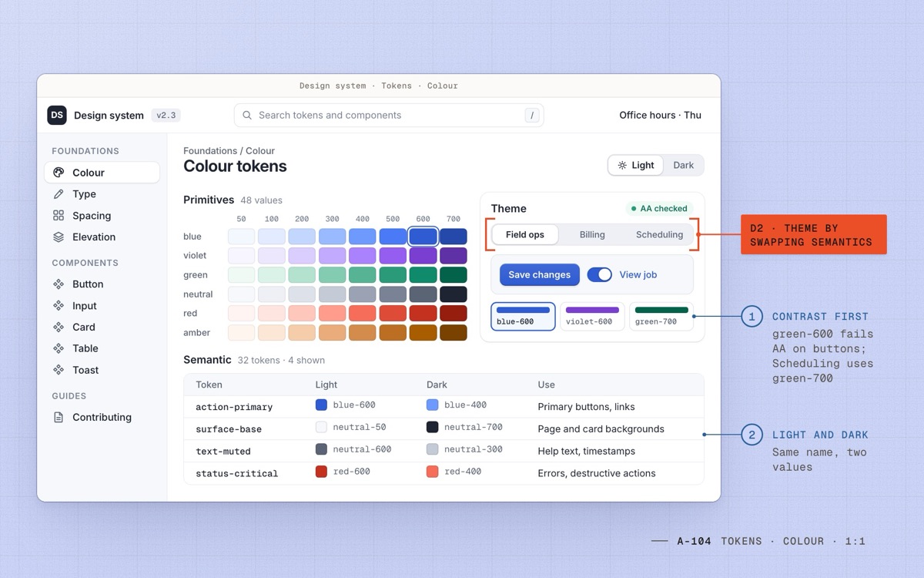Click '32 tokens · 4 shown' text
The width and height of the screenshot is (924, 578).
281,360
